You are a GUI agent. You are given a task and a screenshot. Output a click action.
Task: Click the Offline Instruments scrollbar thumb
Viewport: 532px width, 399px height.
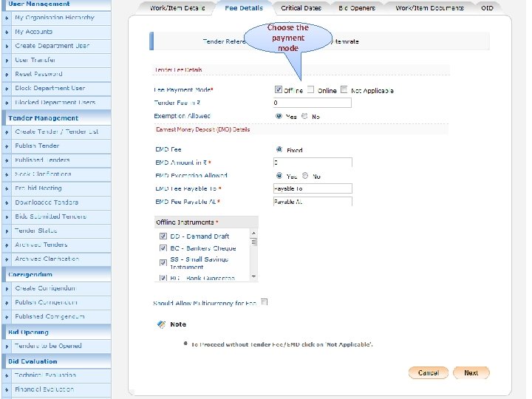click(253, 242)
